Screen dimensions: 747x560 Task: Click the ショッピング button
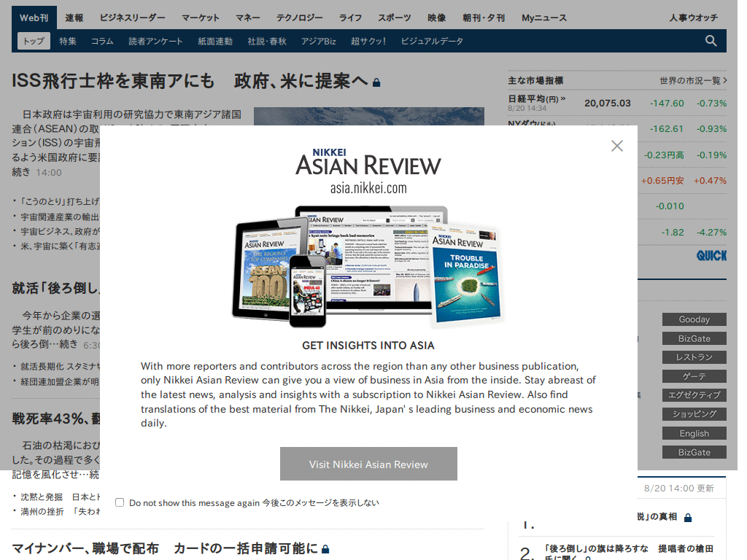694,414
